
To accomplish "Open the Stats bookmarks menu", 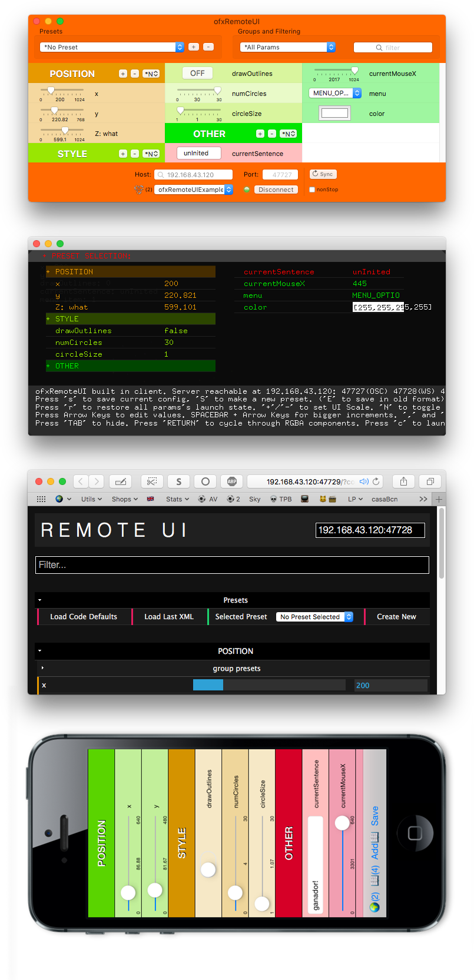I will pos(178,499).
